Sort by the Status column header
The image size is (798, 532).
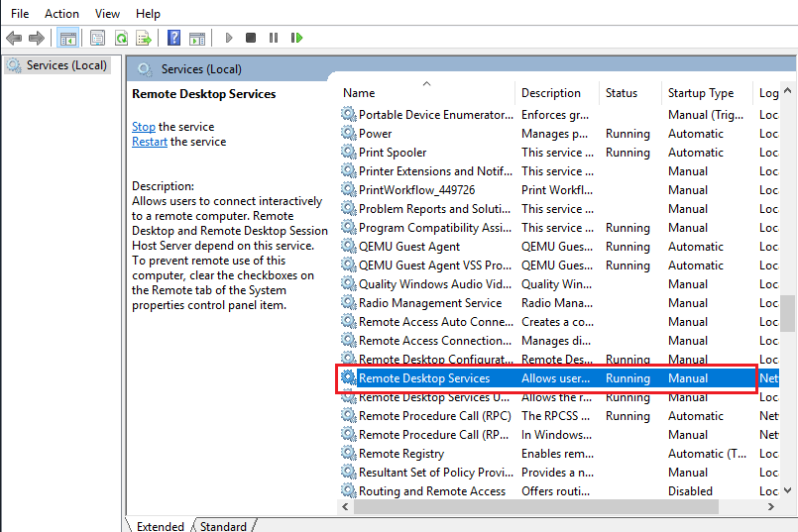click(630, 93)
